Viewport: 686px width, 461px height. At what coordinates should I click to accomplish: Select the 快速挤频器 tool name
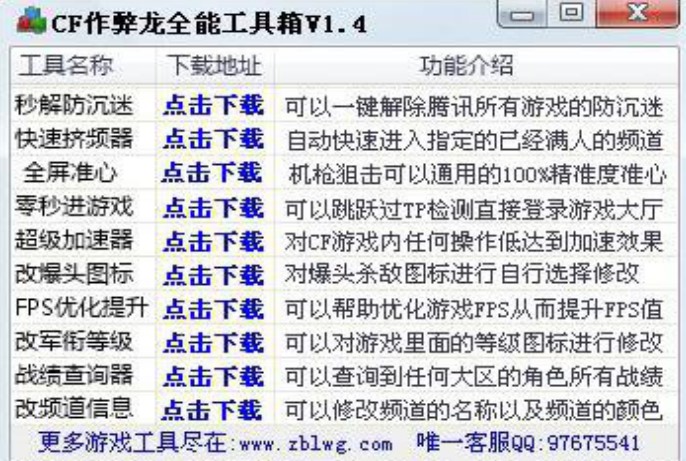(74, 139)
